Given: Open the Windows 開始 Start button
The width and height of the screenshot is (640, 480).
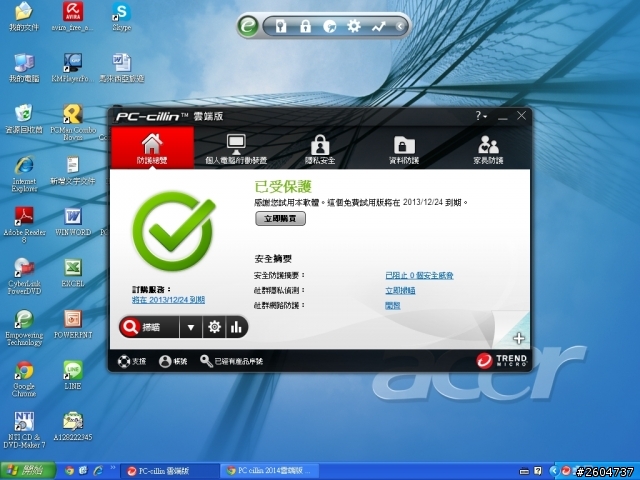Looking at the screenshot, I should pos(28,471).
